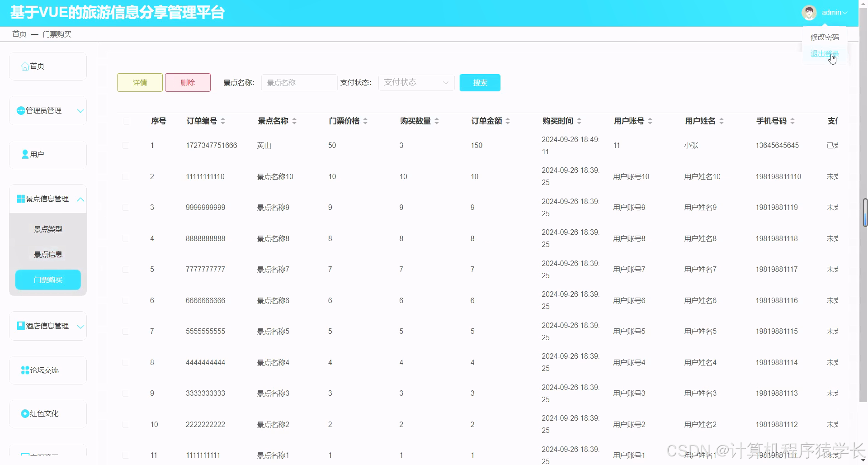
Task: Select the 首页 home icon in sidebar
Action: [x=25, y=66]
